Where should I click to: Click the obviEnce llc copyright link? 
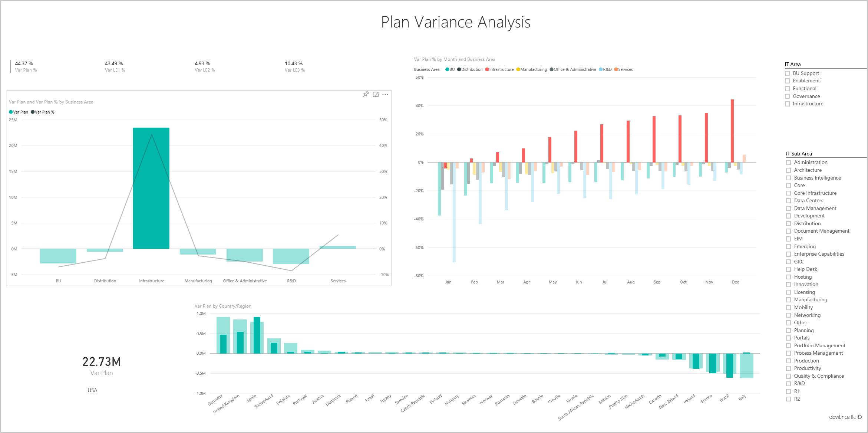point(845,417)
